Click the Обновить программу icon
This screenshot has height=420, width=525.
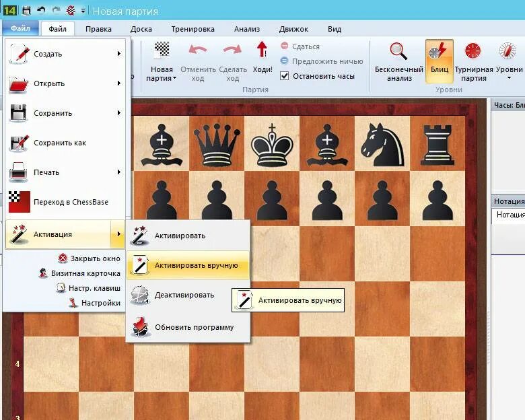point(139,327)
